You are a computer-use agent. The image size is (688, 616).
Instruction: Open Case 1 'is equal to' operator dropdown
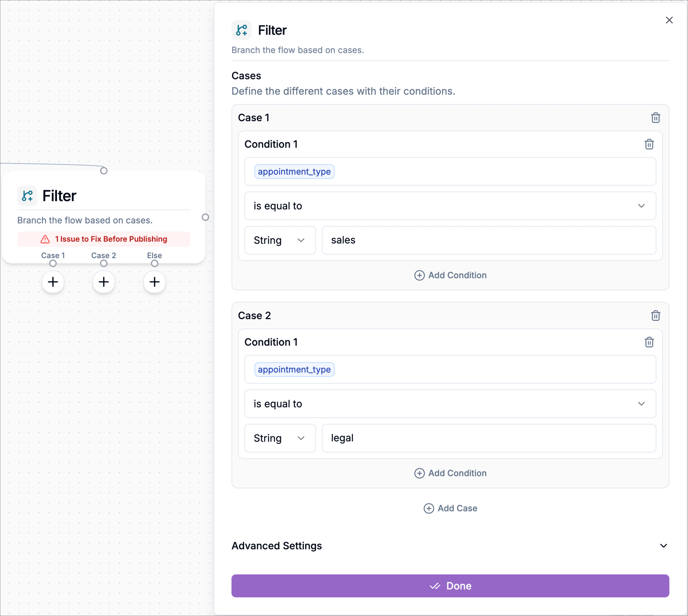(450, 206)
